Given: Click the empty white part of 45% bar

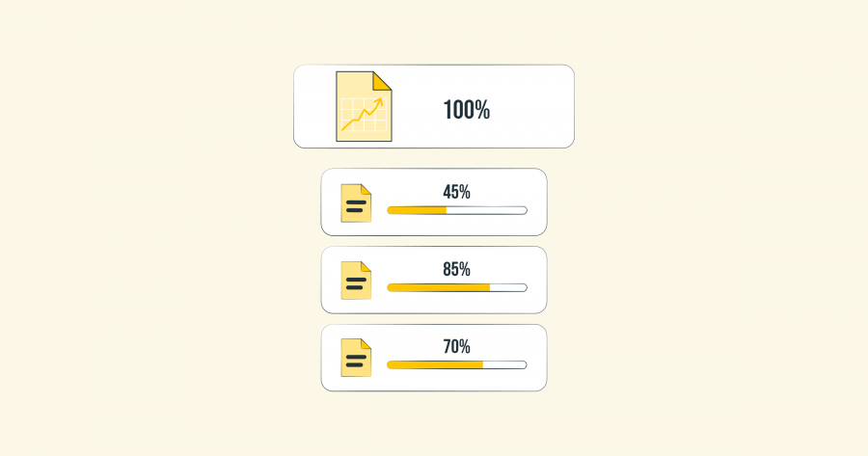Looking at the screenshot, I should point(487,210).
